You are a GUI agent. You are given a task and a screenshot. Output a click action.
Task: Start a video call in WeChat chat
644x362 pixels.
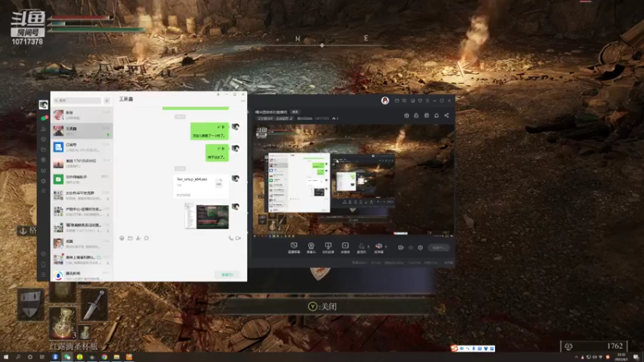pos(238,238)
